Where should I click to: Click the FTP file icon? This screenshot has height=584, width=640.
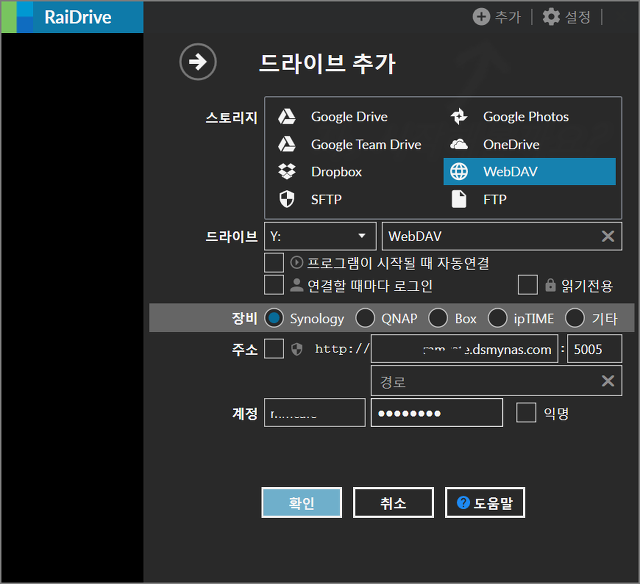459,199
